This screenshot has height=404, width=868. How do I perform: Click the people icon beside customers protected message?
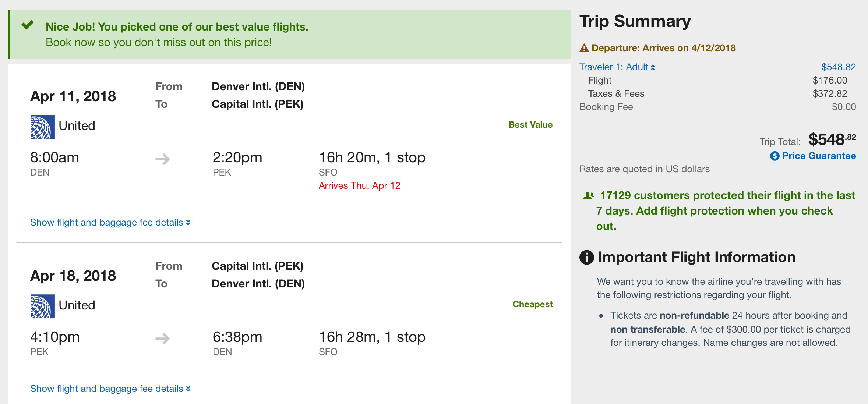point(588,196)
